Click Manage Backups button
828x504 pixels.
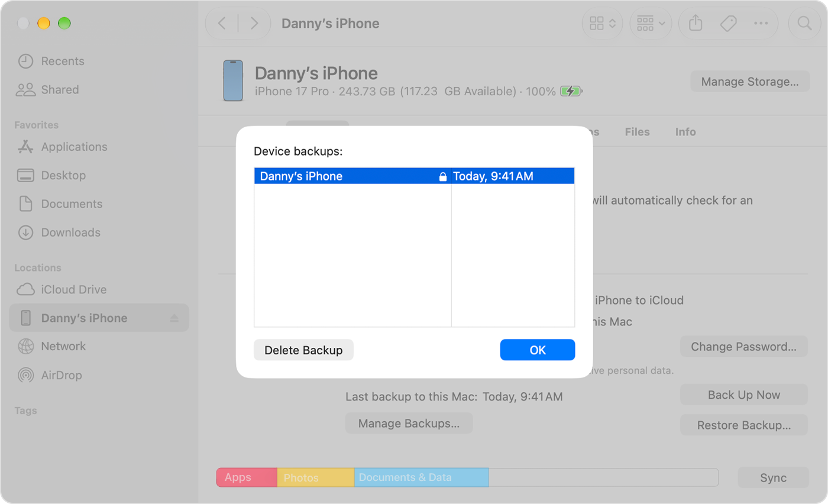pyautogui.click(x=409, y=424)
